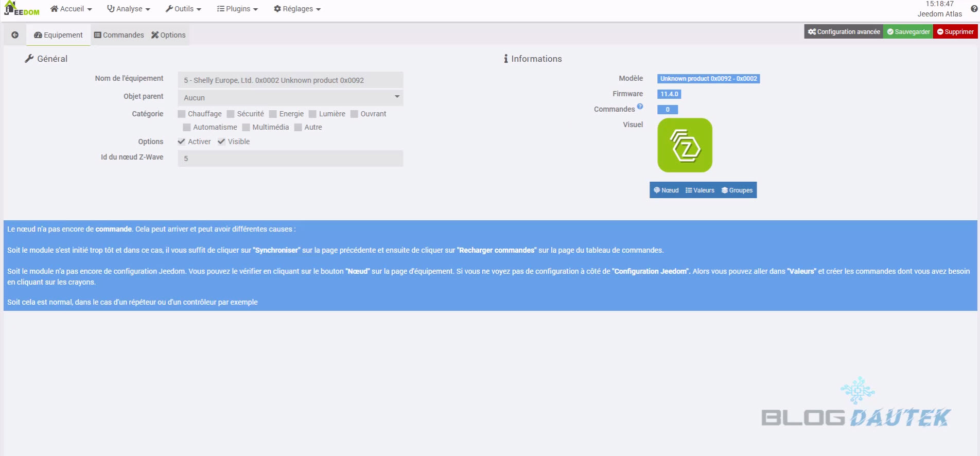Click the Sauvegarder button
The image size is (980, 456).
(x=908, y=32)
